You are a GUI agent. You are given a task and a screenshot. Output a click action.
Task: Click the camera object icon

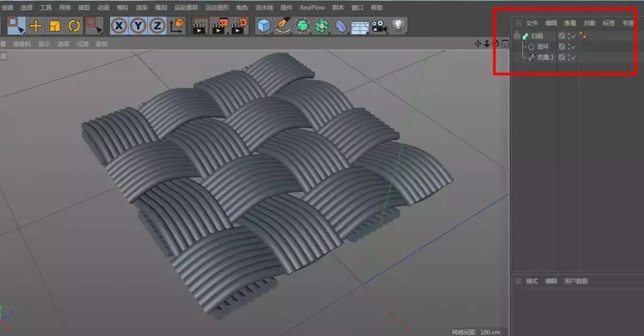[x=378, y=26]
